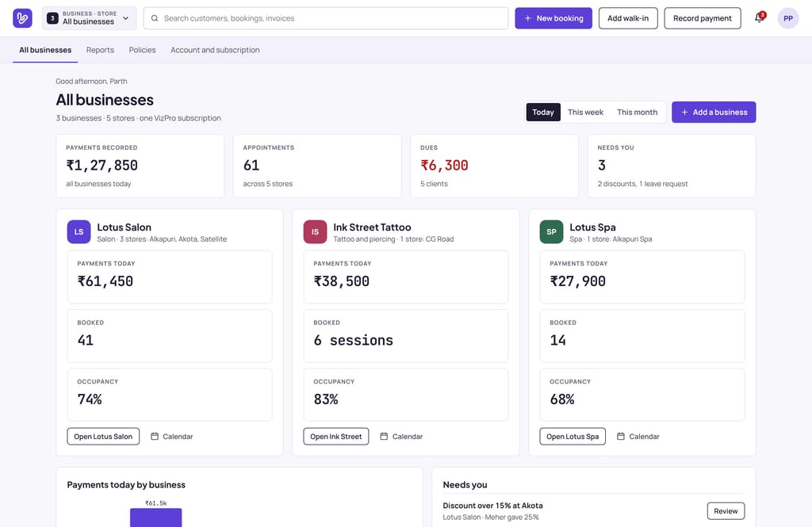Click the 'Payments today by business' heading
The width and height of the screenshot is (812, 527).
[126, 485]
